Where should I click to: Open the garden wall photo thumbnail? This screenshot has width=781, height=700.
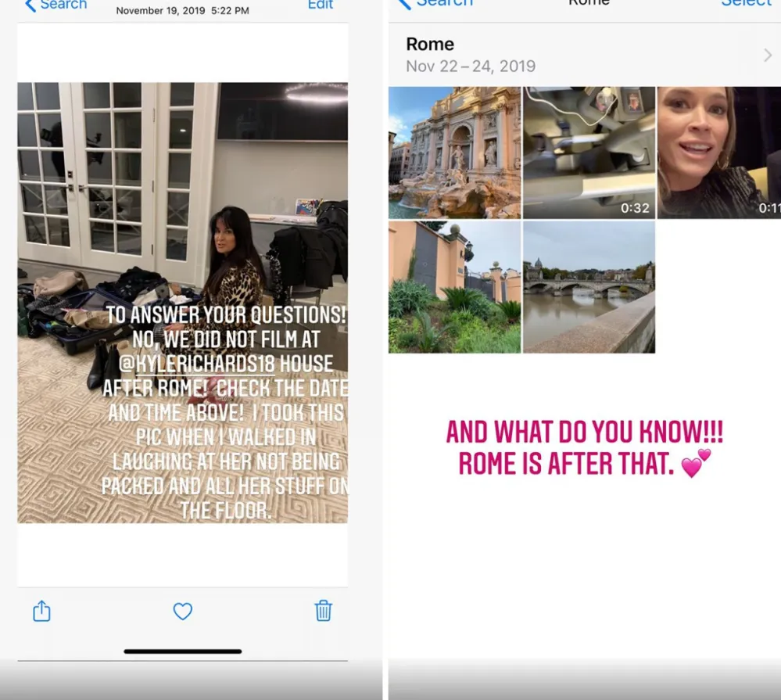454,287
